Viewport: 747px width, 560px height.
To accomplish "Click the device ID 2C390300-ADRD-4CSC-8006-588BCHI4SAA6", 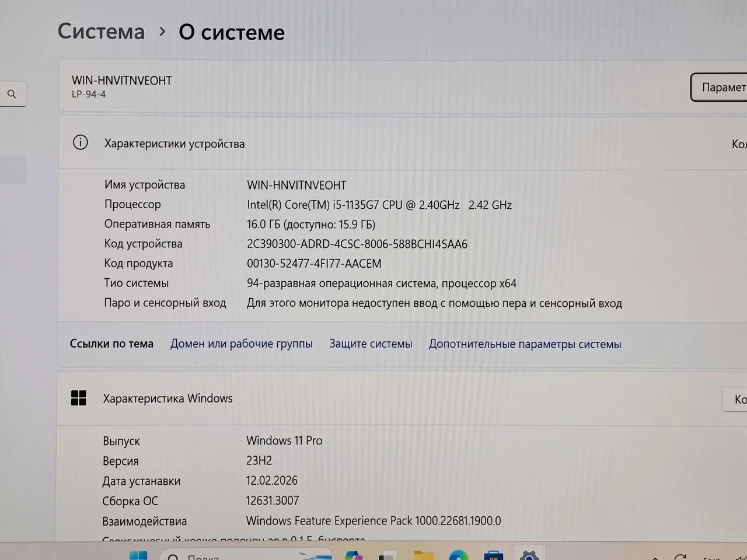I will pos(357,244).
